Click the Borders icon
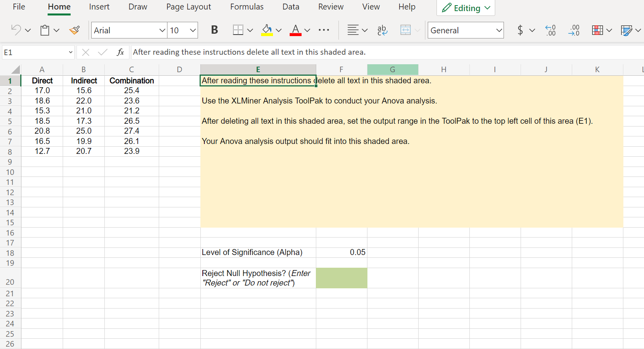Viewport: 644px width, 349px height. (238, 30)
